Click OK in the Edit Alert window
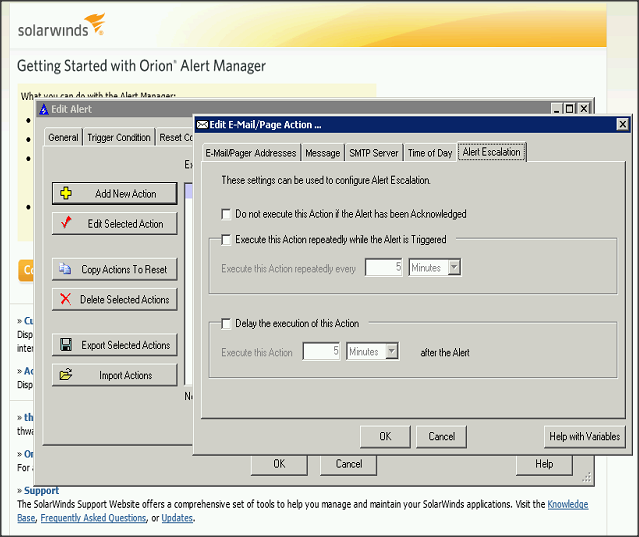 279,464
